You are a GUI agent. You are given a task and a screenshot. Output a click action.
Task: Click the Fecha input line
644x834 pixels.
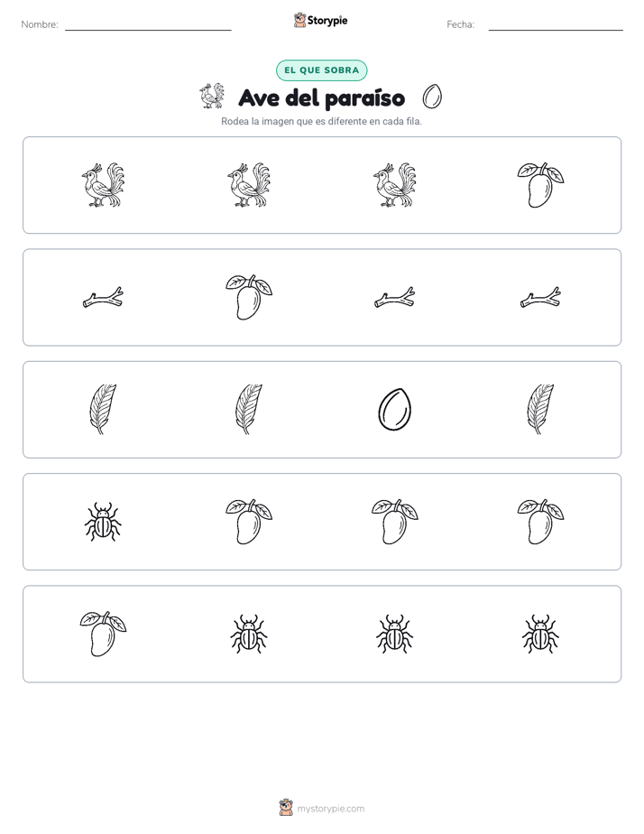(556, 25)
